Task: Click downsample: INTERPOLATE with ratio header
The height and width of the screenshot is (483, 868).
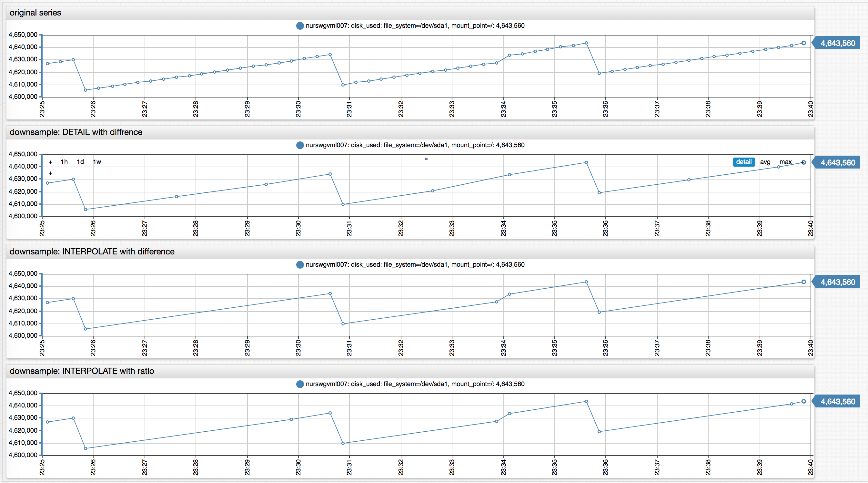Action: click(x=82, y=371)
